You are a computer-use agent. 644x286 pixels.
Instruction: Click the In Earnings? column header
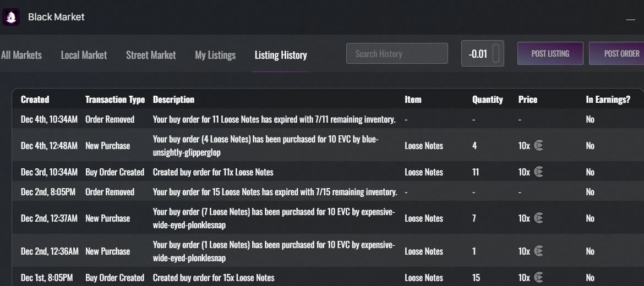[x=608, y=100]
